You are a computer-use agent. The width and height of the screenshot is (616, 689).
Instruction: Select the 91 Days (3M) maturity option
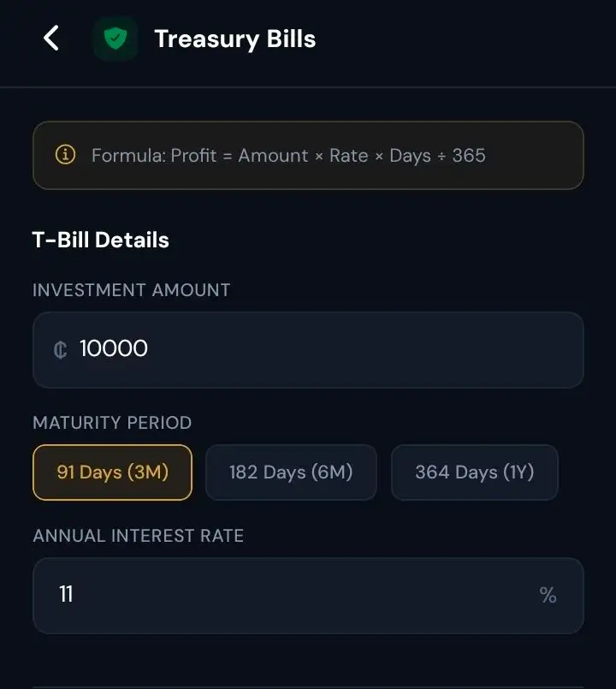(x=112, y=472)
